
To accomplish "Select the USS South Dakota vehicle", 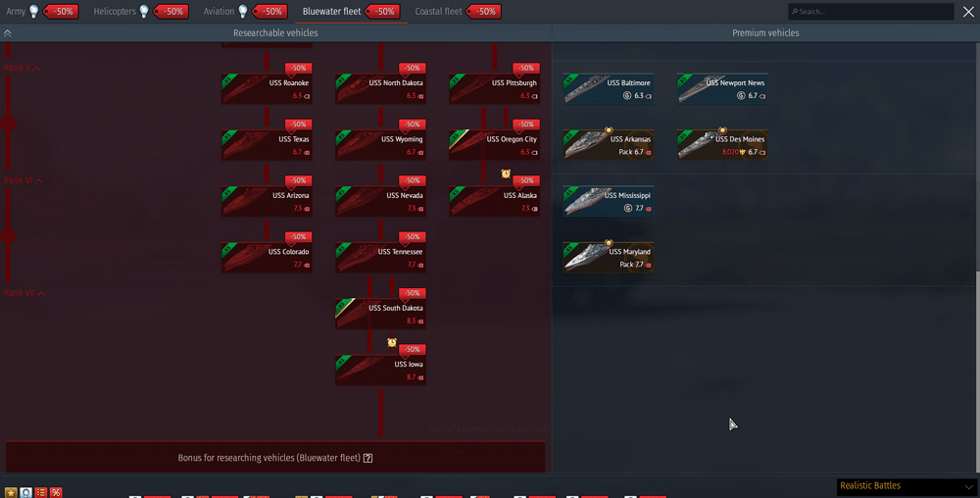I will [380, 314].
